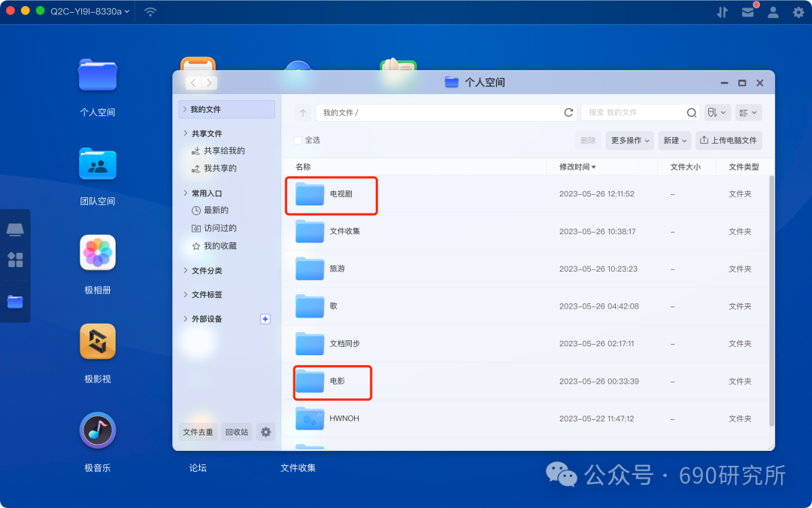Tick the 全选 checkbox

[298, 140]
